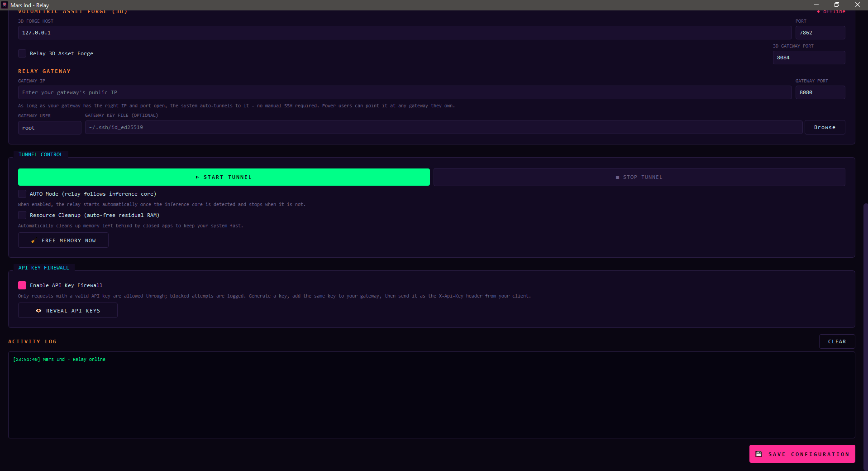Screen dimensions: 868x471
Task: Reveal the API keys
Action: (68, 311)
